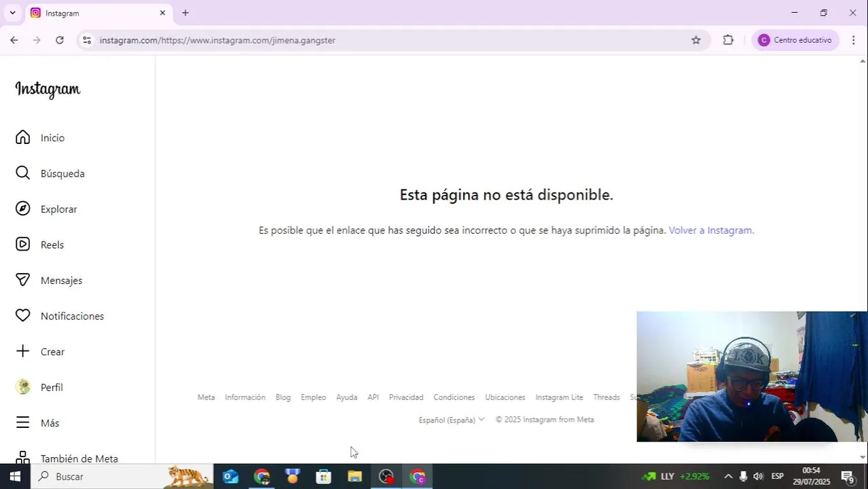Click the webcam overlay video
Viewport: 868px width, 489px height.
(x=752, y=376)
